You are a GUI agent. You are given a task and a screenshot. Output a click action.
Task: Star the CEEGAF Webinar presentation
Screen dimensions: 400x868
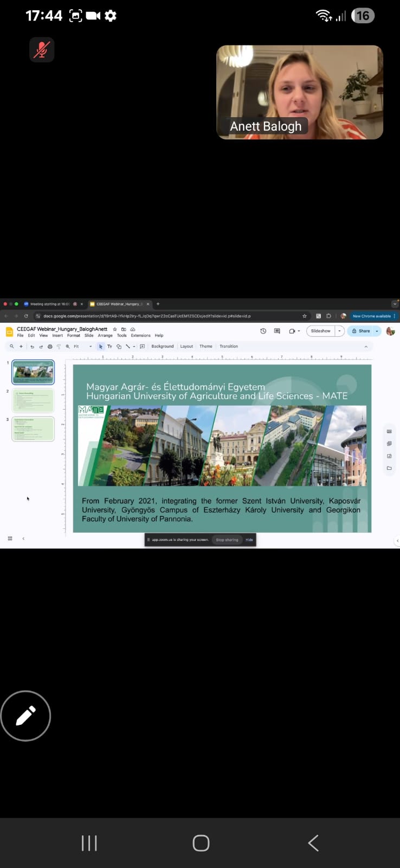[x=114, y=329]
